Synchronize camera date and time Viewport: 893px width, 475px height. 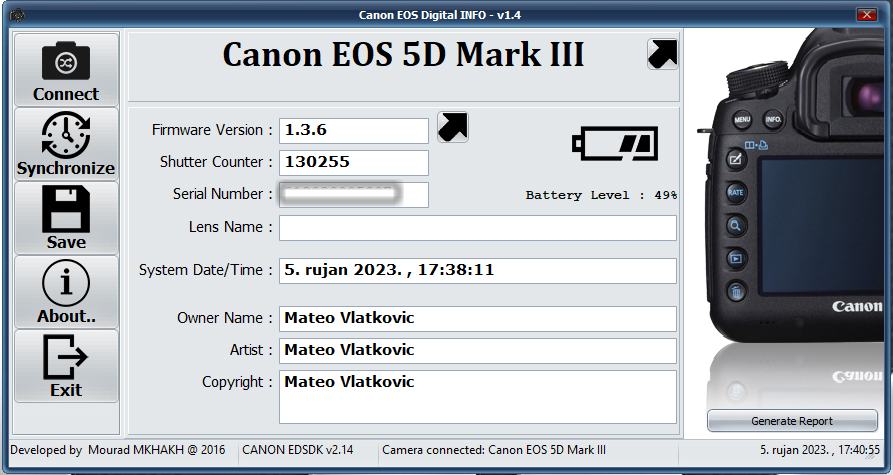point(66,144)
